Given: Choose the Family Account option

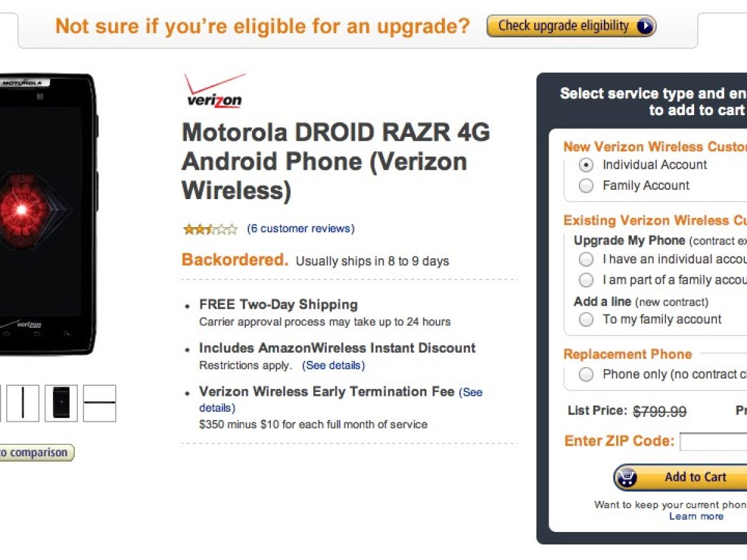Looking at the screenshot, I should 586,185.
